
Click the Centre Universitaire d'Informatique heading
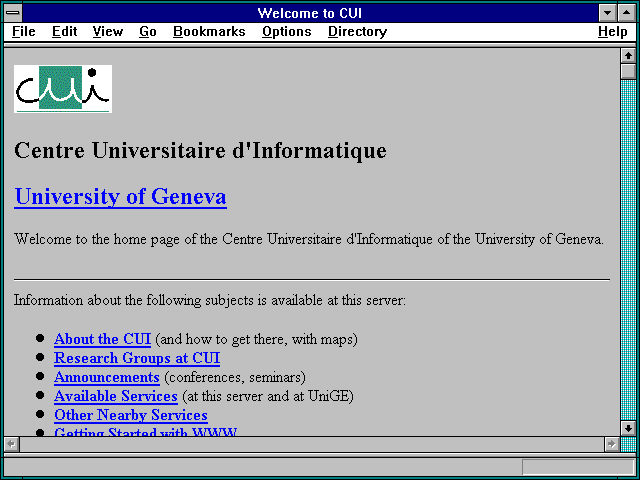[x=200, y=151]
